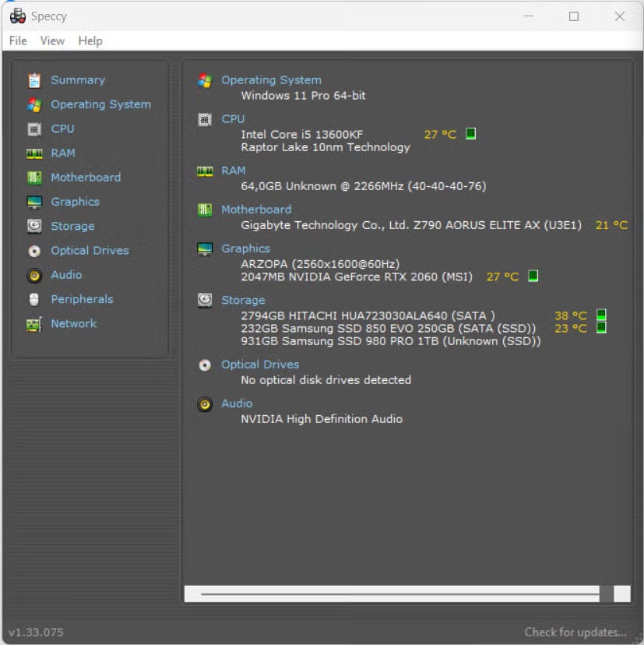Click the v1.33.075 version label
The width and height of the screenshot is (644, 645).
36,633
